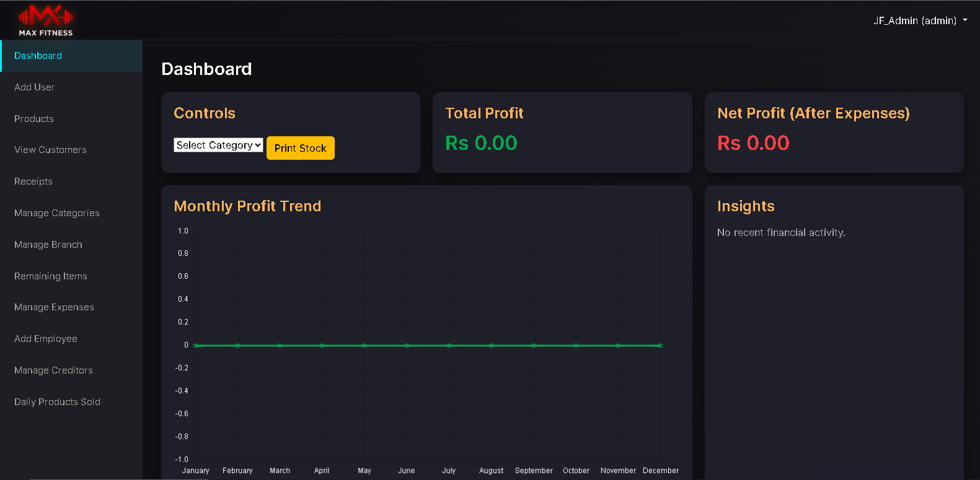Image resolution: width=980 pixels, height=480 pixels.
Task: Open Daily Products Sold page
Action: coord(57,402)
